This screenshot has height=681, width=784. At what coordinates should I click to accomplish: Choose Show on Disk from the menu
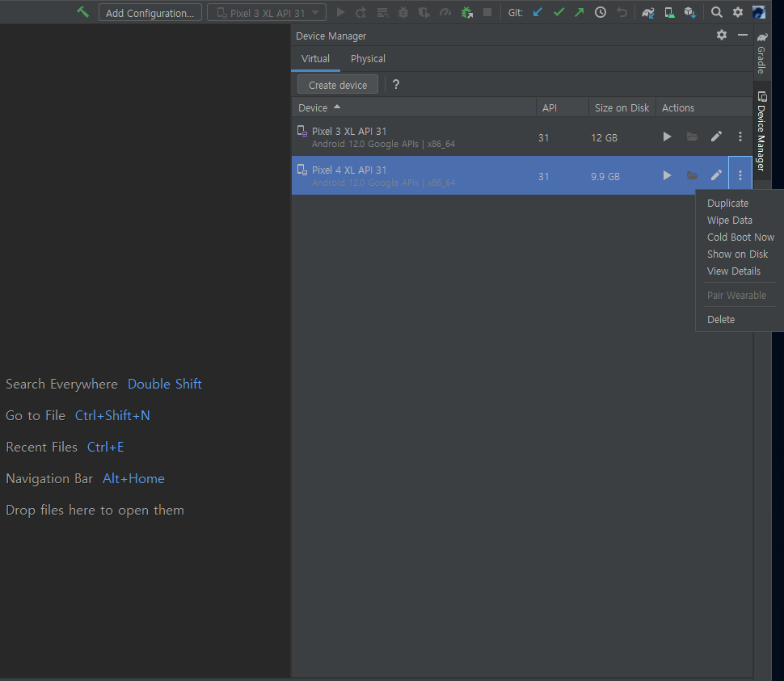[x=740, y=254]
